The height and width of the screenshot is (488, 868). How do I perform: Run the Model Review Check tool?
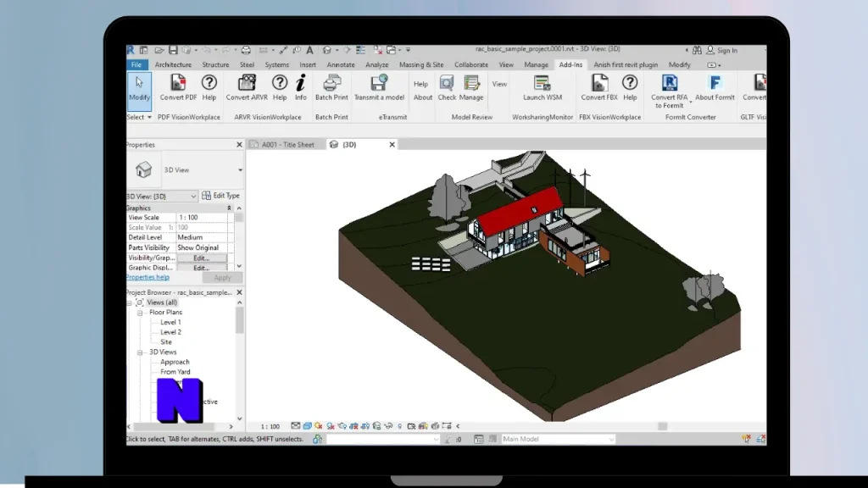(x=447, y=88)
